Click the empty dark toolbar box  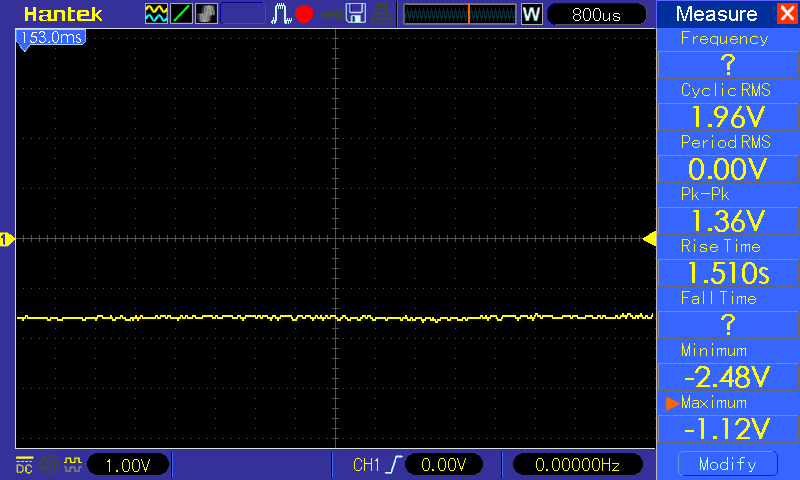(x=243, y=14)
